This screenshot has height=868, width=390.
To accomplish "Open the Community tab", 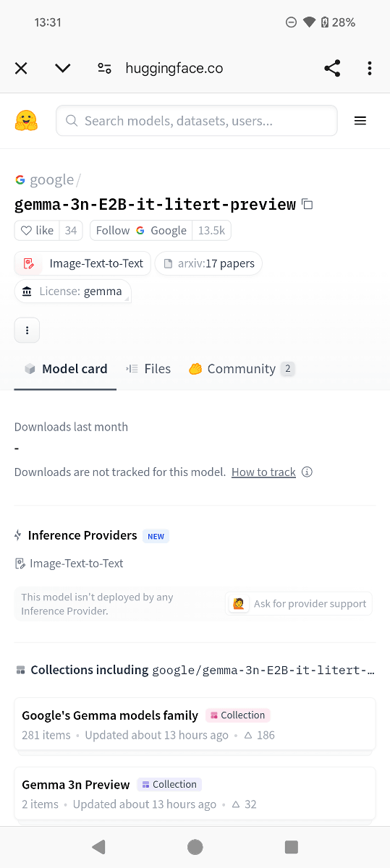I will pyautogui.click(x=242, y=369).
